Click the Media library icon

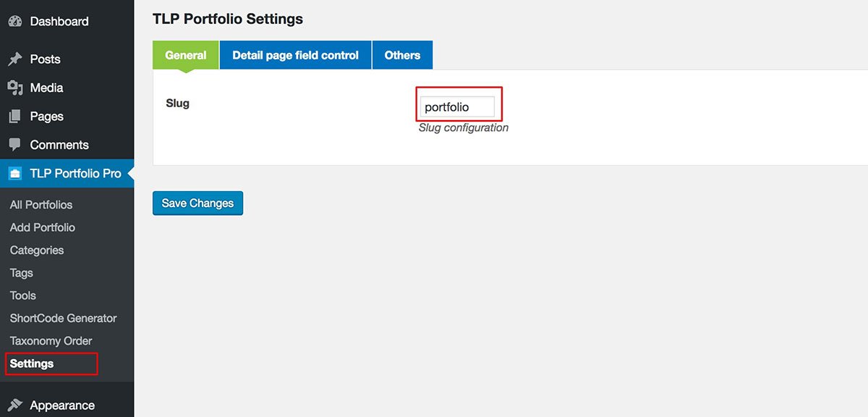tap(15, 88)
